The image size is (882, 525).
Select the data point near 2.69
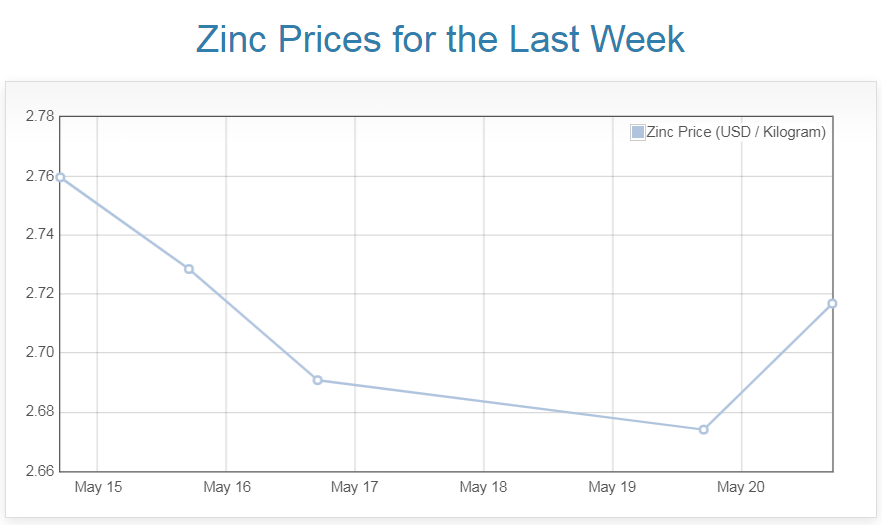(x=317, y=380)
